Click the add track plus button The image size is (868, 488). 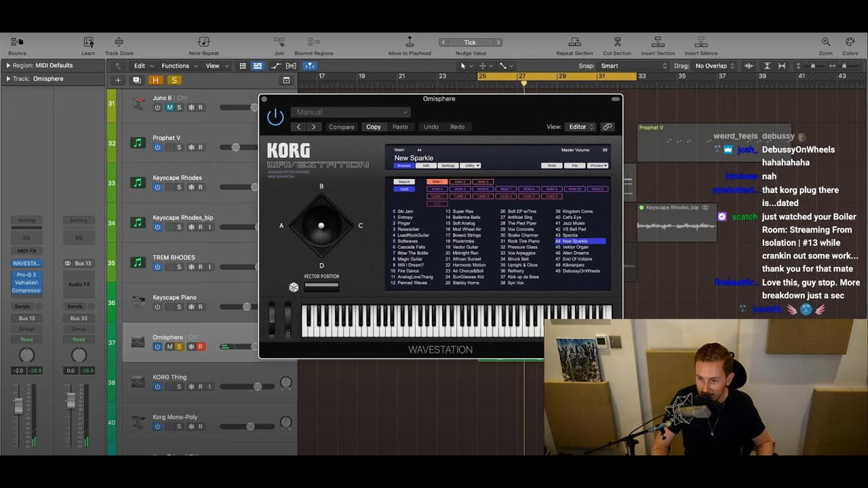pyautogui.click(x=118, y=80)
